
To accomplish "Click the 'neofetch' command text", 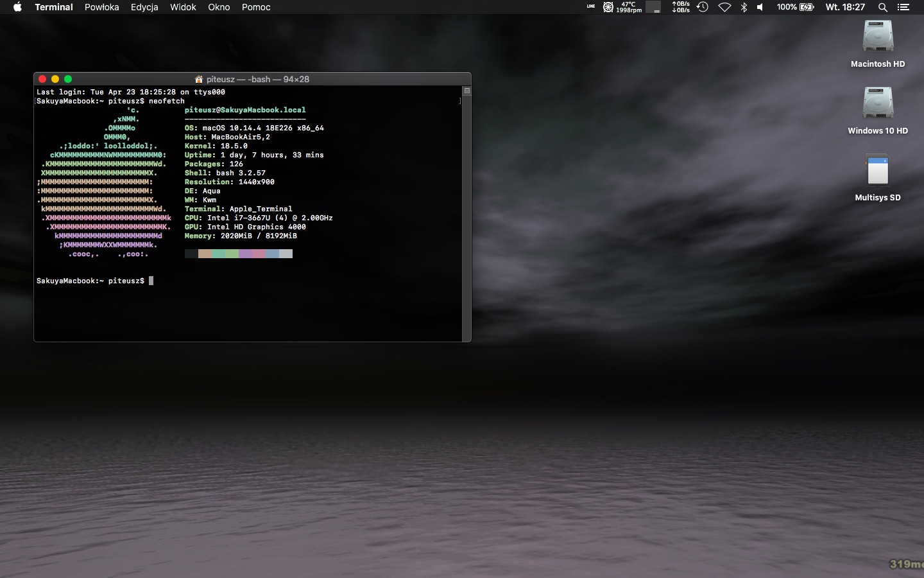I will 167,101.
